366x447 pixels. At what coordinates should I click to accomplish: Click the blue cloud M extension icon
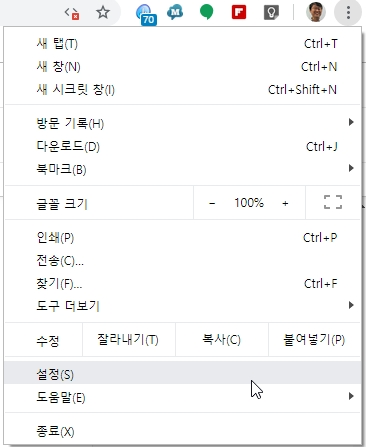click(175, 13)
